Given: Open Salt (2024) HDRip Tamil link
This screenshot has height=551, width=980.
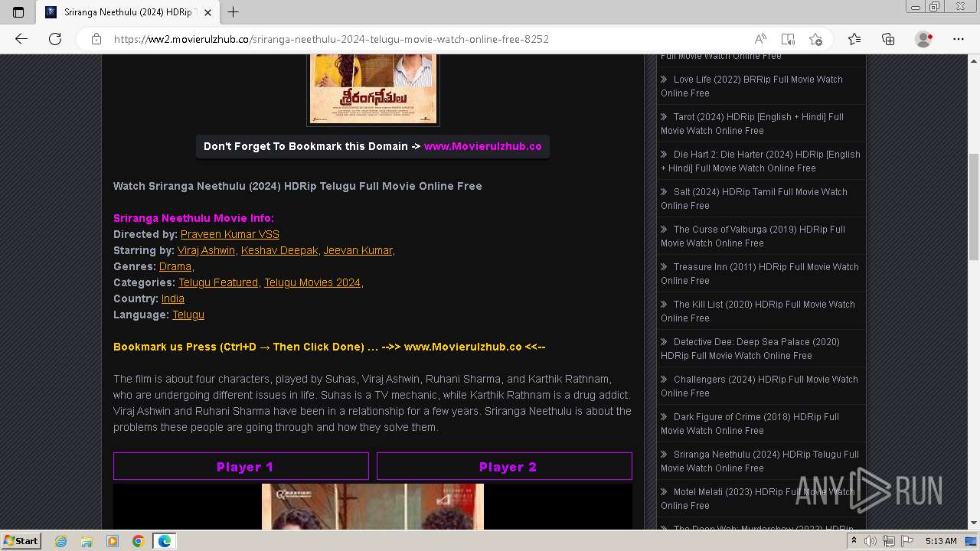Looking at the screenshot, I should point(754,198).
